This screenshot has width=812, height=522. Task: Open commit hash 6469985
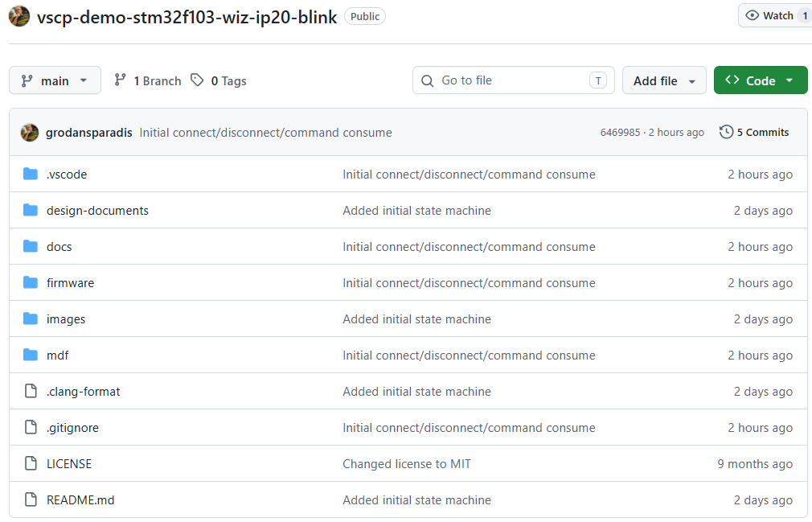click(621, 133)
